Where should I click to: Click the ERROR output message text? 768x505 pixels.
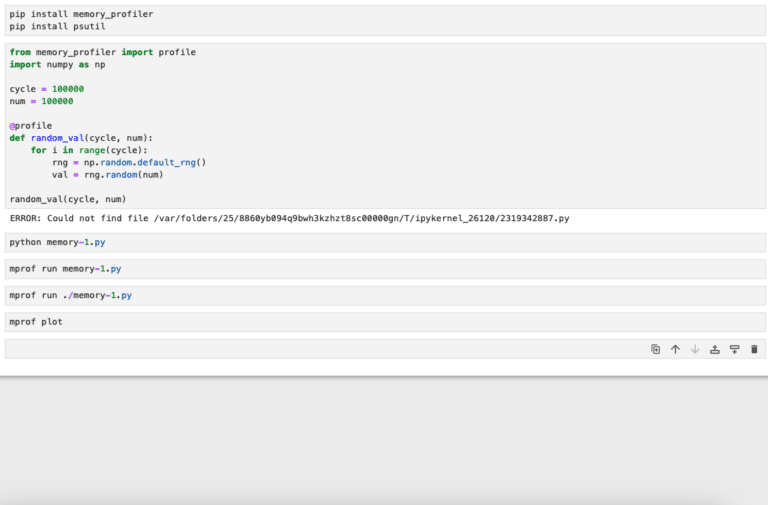pyautogui.click(x=289, y=218)
